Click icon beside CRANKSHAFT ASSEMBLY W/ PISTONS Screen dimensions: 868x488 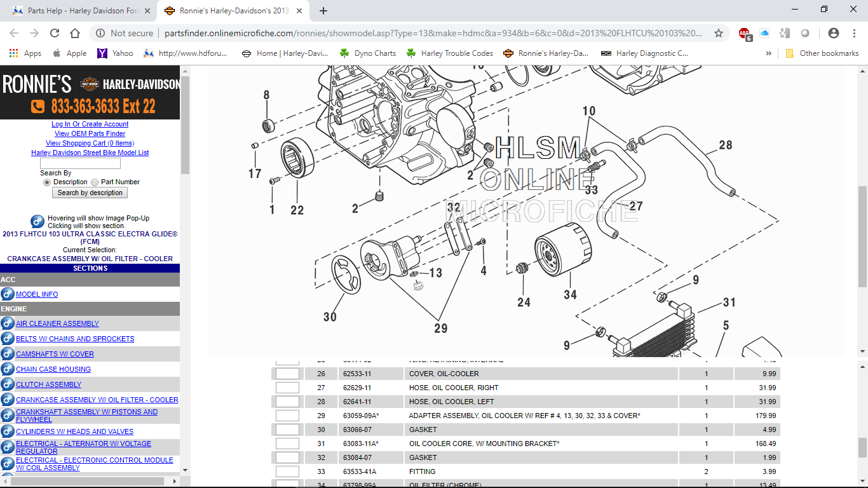(x=8, y=416)
